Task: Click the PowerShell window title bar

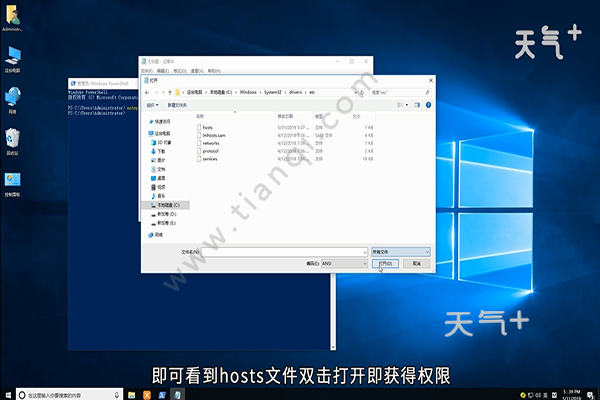Action: tap(103, 83)
